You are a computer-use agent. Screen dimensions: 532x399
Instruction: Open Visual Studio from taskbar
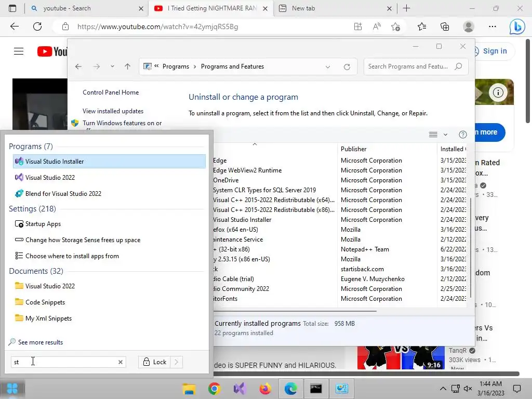[x=240, y=389]
